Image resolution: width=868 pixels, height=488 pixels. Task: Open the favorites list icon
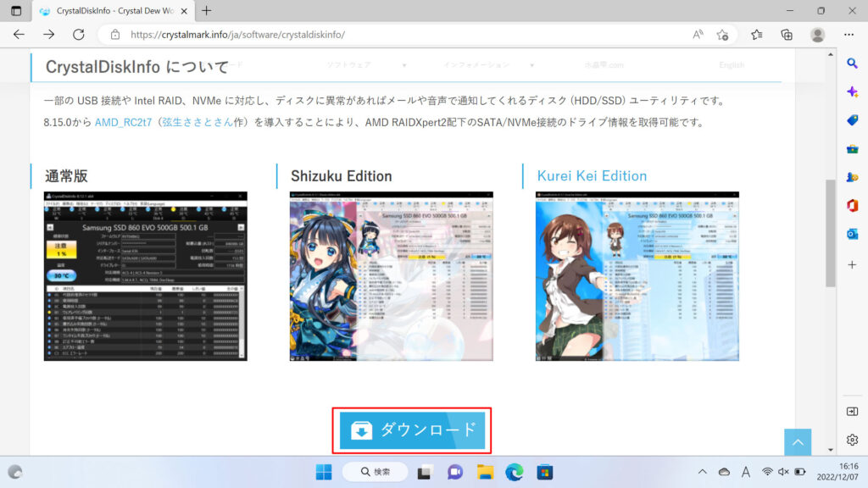coord(757,35)
